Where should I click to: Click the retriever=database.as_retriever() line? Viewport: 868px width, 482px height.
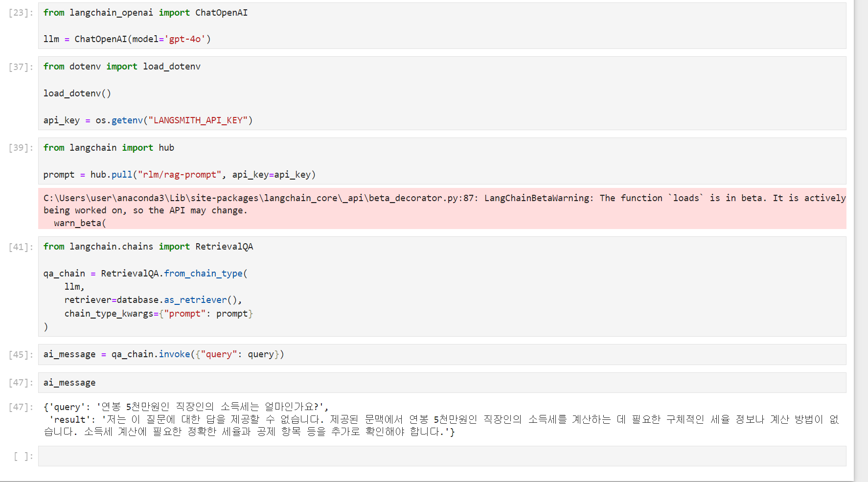[x=153, y=300]
